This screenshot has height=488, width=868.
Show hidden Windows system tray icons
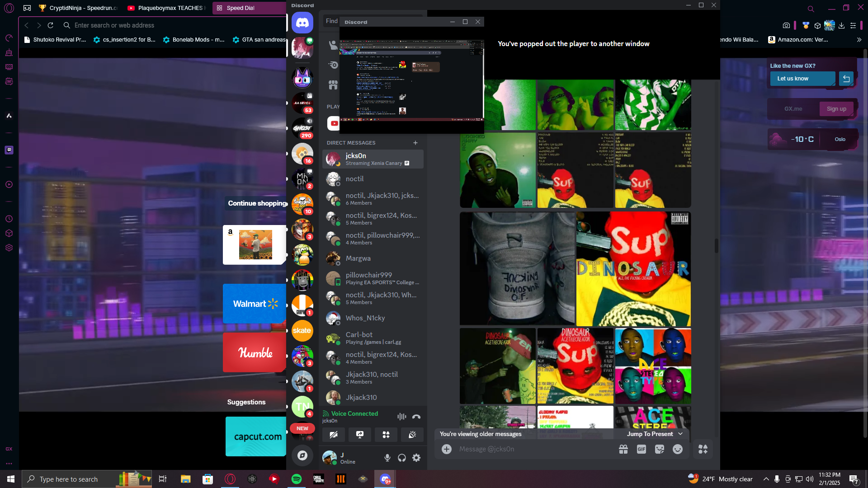pyautogui.click(x=766, y=479)
